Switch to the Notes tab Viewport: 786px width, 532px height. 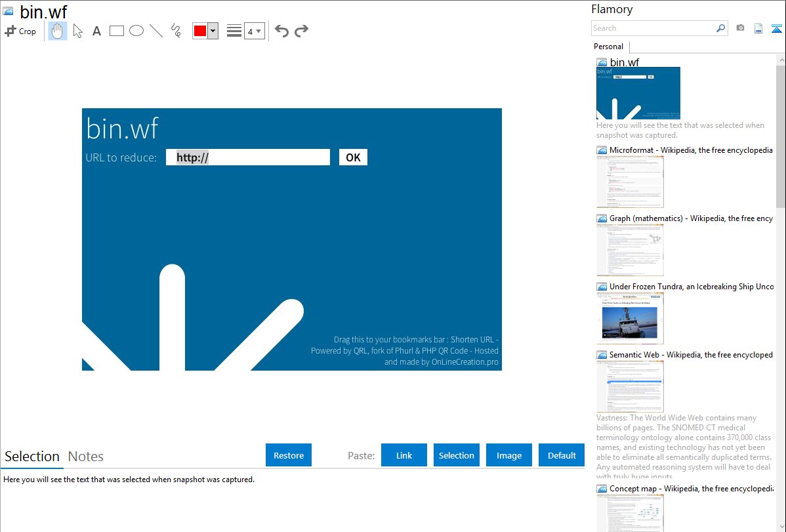(86, 457)
